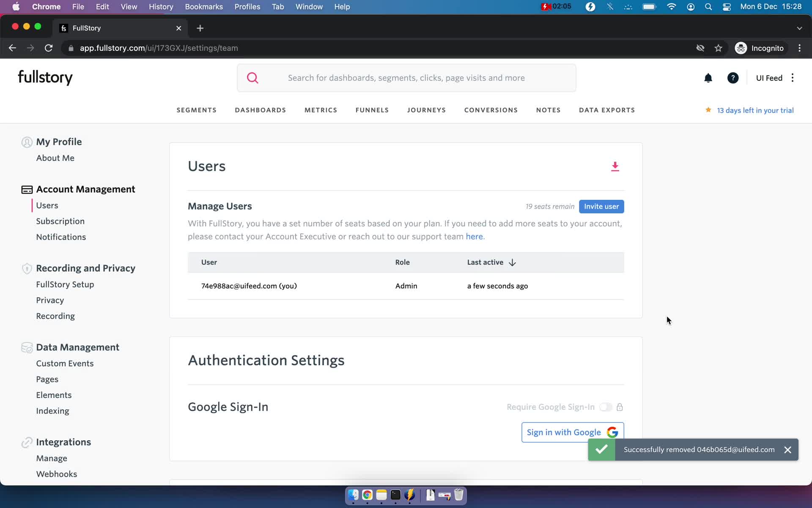The image size is (812, 508).
Task: Open macOS Spotlight search
Action: [x=708, y=7]
